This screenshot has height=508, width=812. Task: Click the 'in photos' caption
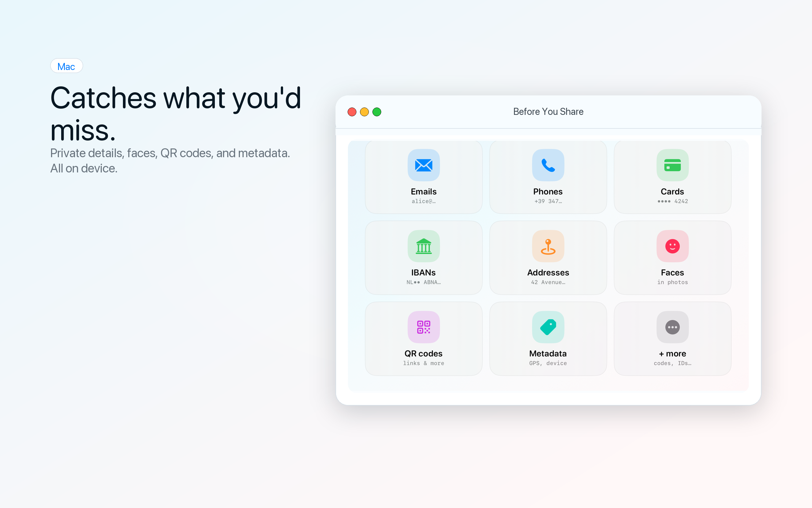point(672,282)
